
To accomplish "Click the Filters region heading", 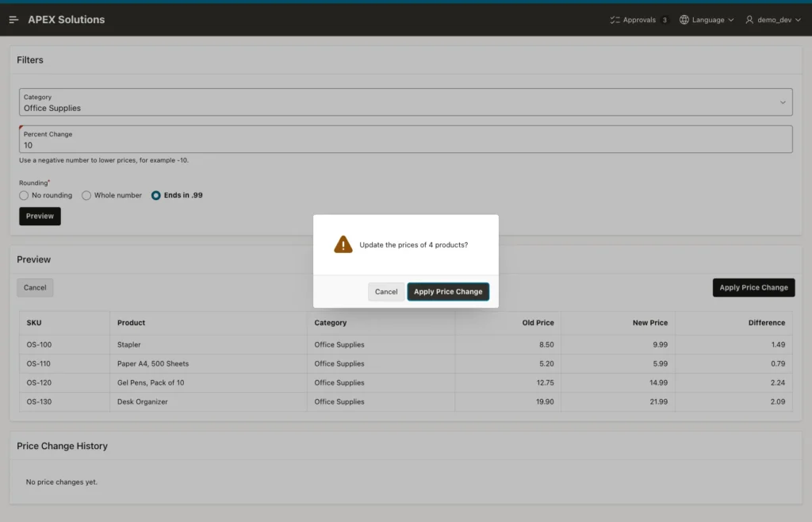I will pyautogui.click(x=30, y=60).
